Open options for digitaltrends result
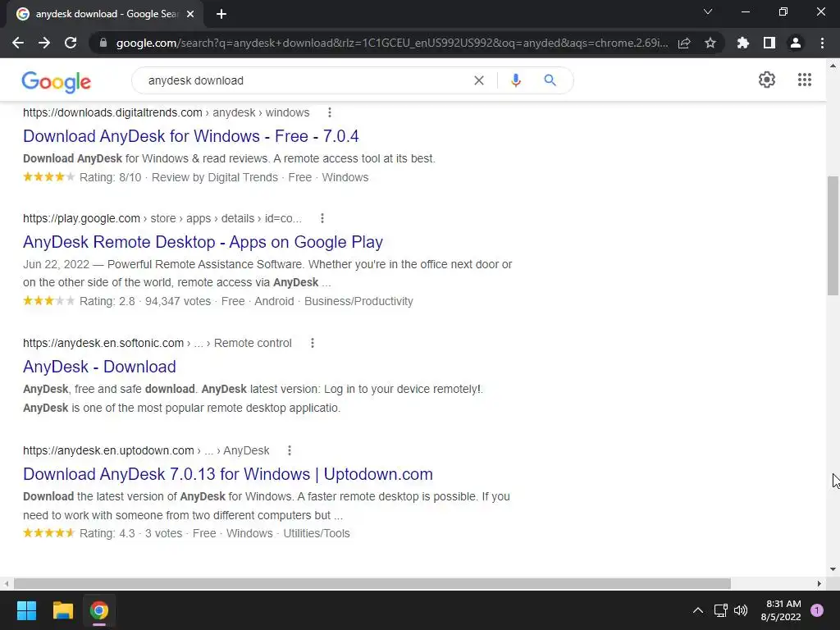The width and height of the screenshot is (840, 630). pyautogui.click(x=330, y=112)
